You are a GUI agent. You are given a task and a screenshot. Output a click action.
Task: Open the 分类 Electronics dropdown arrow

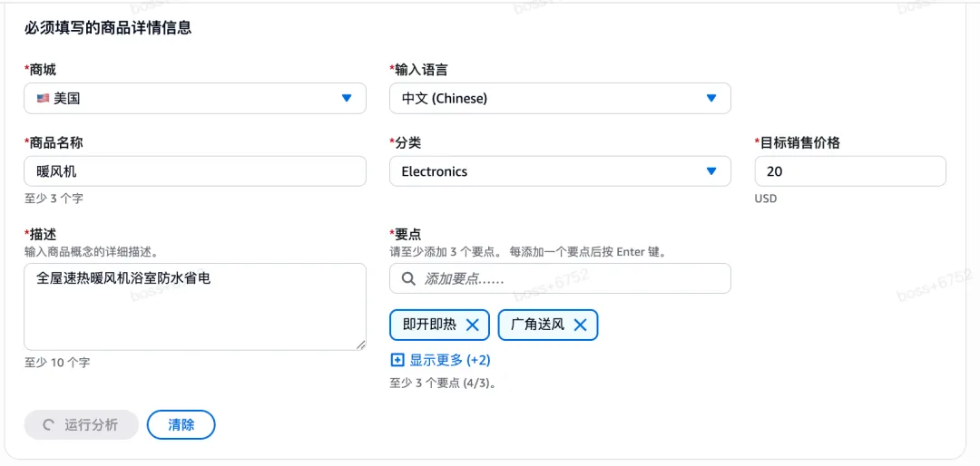[710, 171]
